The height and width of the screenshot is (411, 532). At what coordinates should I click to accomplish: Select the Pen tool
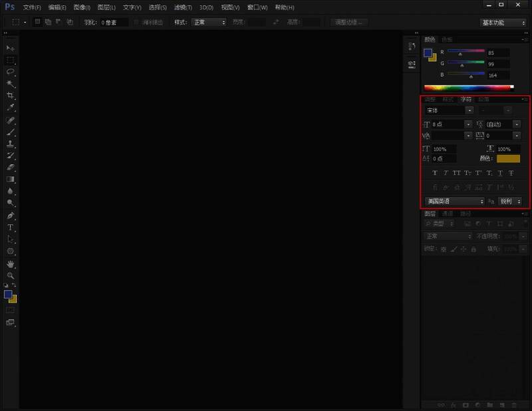[x=10, y=215]
